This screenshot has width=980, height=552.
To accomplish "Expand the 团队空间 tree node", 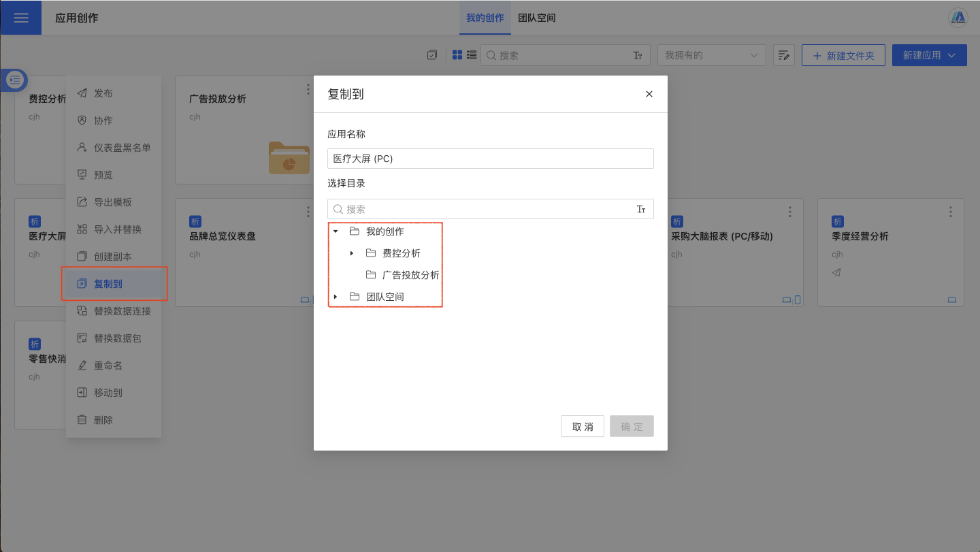I will 336,297.
